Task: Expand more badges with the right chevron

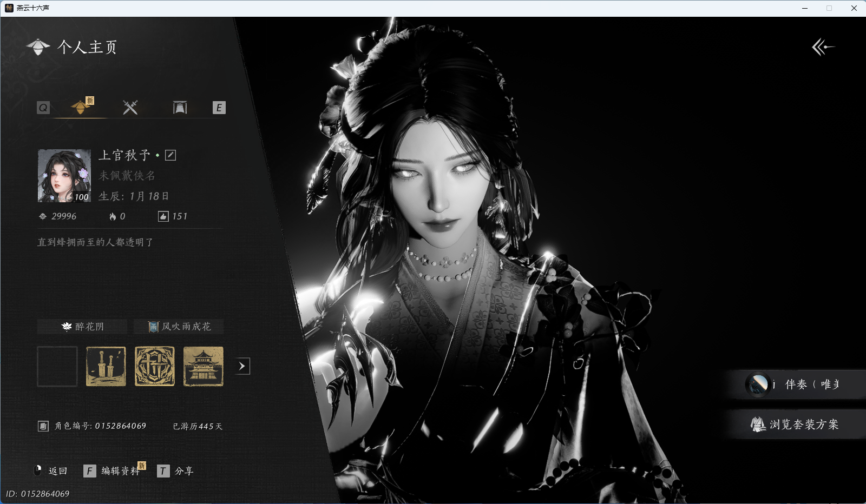Action: point(242,366)
